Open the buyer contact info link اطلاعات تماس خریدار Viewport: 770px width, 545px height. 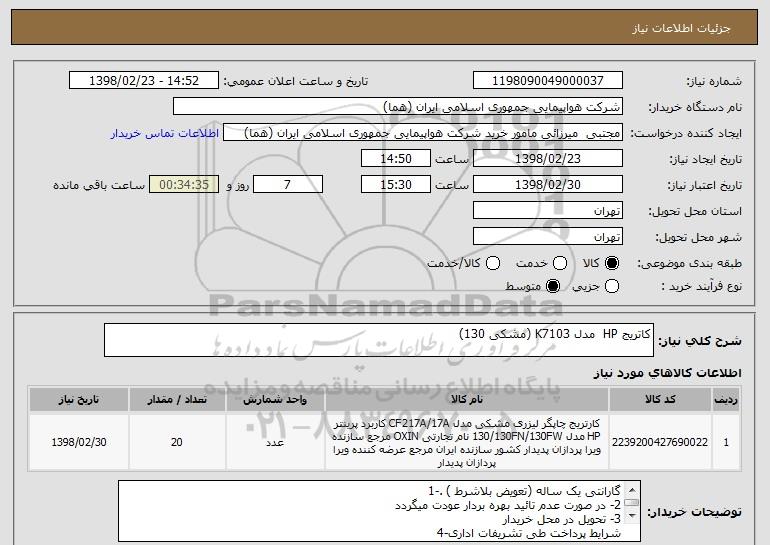pyautogui.click(x=165, y=134)
